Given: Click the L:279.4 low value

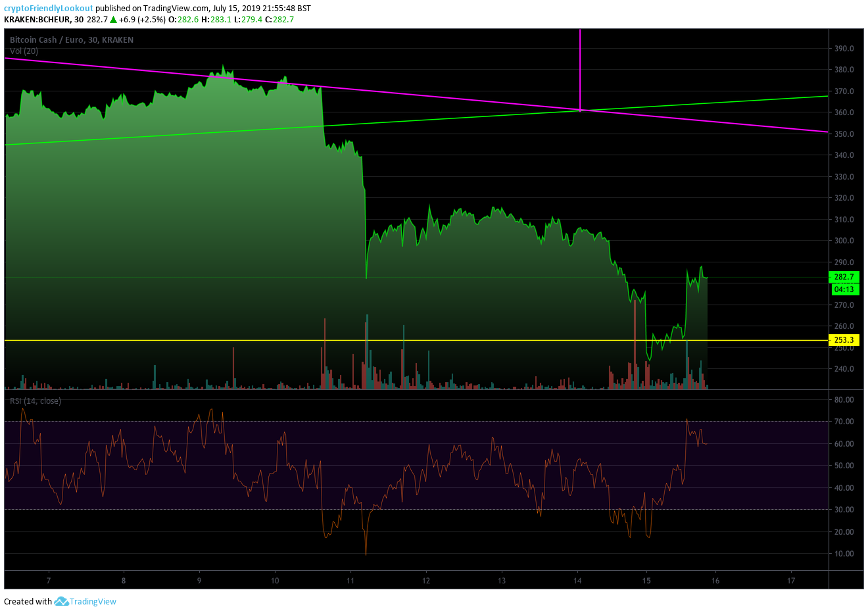Looking at the screenshot, I should point(248,20).
